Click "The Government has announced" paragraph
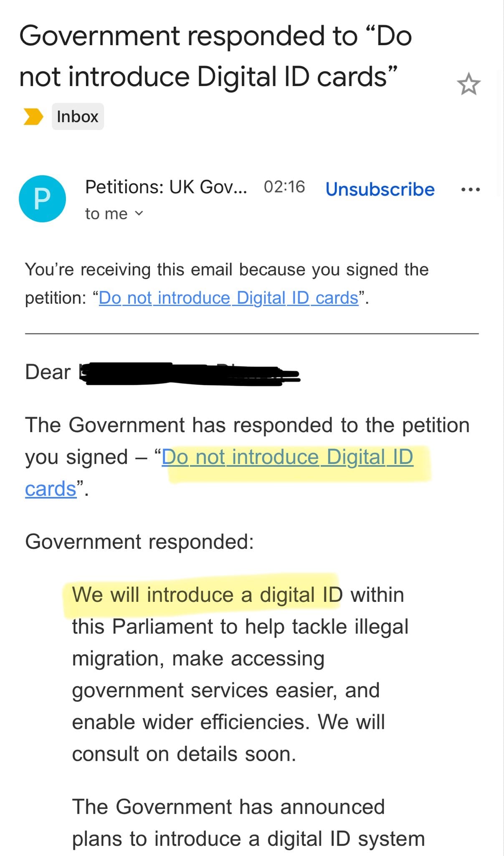 pyautogui.click(x=228, y=807)
